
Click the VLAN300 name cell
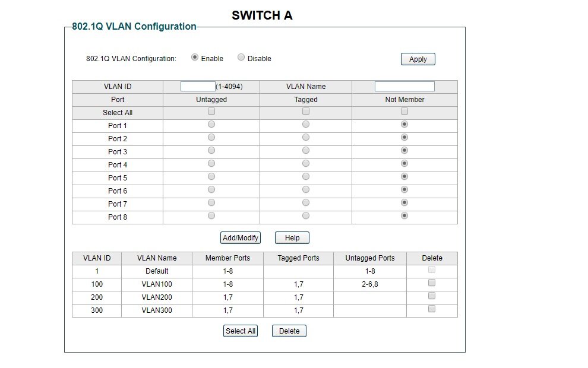click(x=157, y=310)
